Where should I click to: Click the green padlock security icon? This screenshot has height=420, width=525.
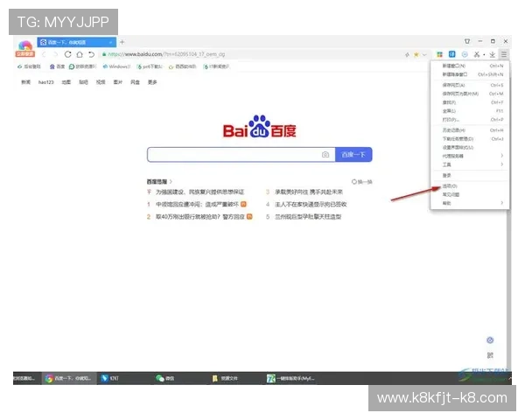coord(104,54)
